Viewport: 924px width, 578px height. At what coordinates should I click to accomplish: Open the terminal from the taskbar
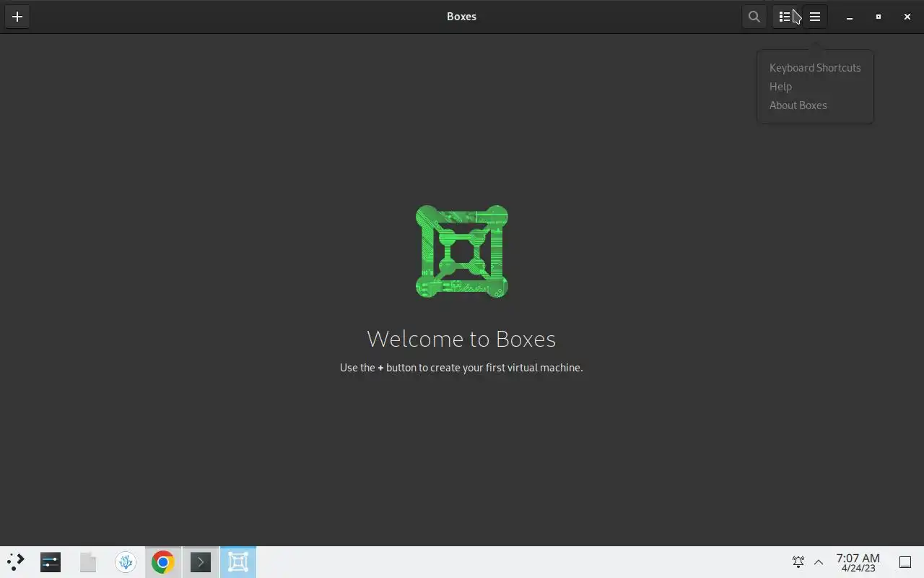[201, 561]
